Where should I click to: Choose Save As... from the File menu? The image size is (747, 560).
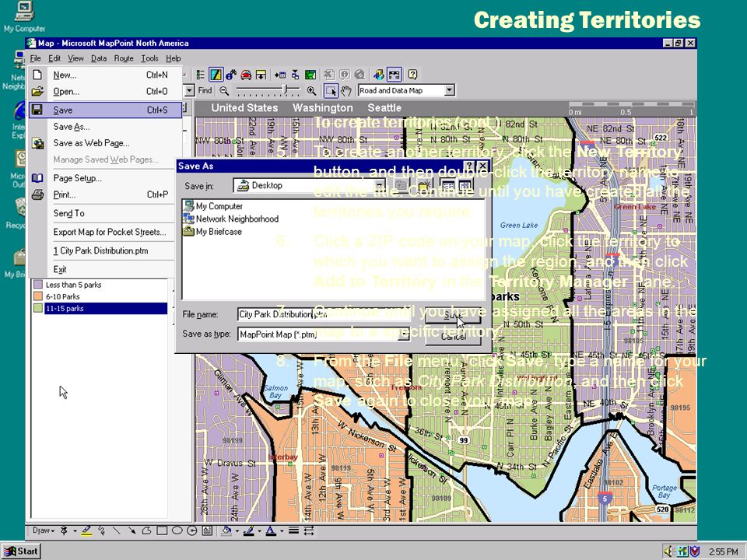tap(105, 127)
